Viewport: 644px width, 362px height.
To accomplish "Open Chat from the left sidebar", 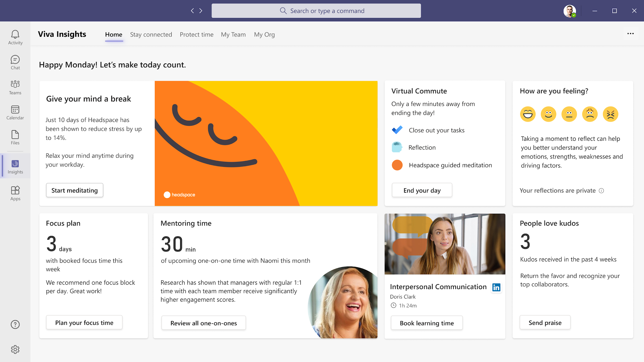I will pos(15,61).
